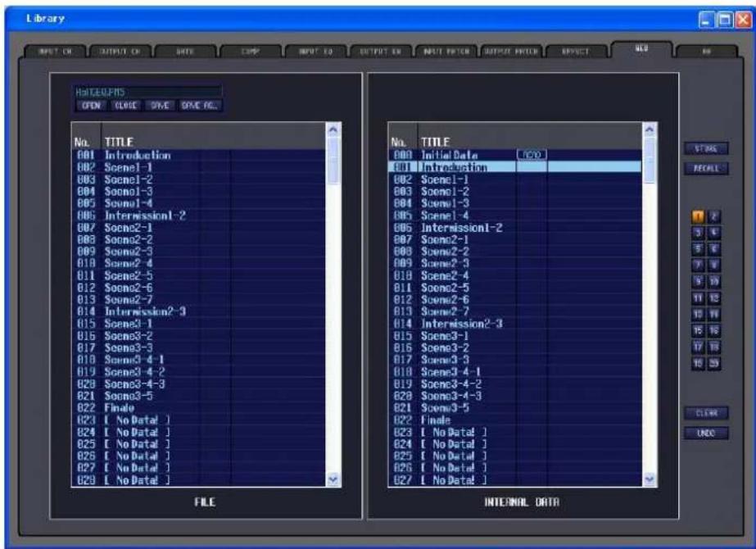756x549 pixels.
Task: Click the FILE list scrollbar thumb
Action: tap(333, 160)
